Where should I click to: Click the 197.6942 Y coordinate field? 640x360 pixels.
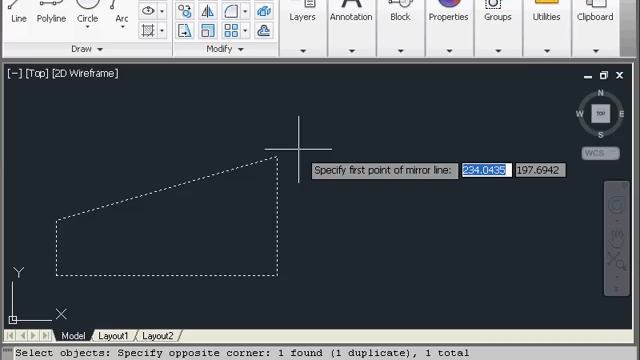(540, 170)
